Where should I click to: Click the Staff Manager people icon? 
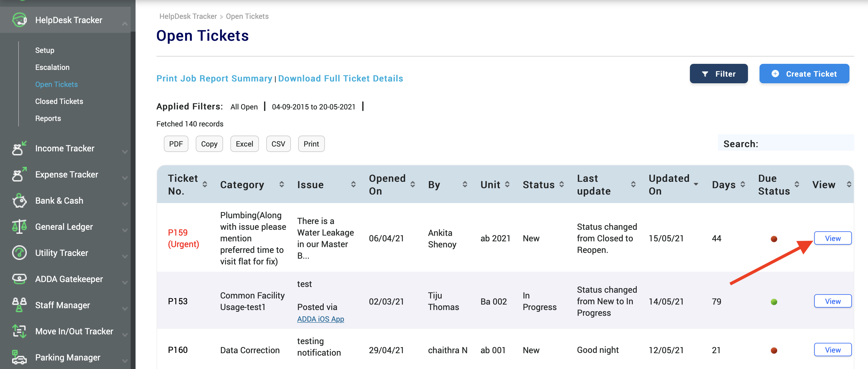click(x=19, y=305)
